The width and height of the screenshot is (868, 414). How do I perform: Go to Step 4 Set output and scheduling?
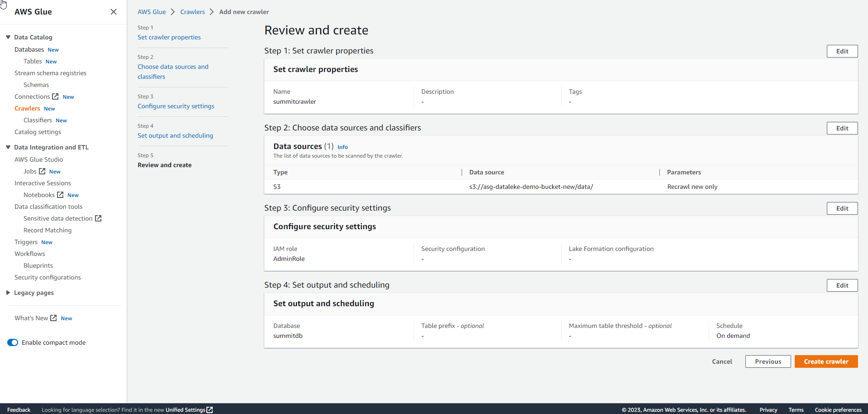[175, 135]
